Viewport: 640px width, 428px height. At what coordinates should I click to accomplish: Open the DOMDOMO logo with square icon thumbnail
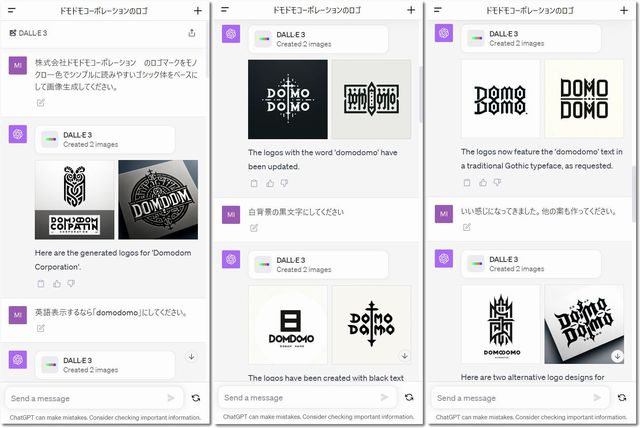click(288, 325)
